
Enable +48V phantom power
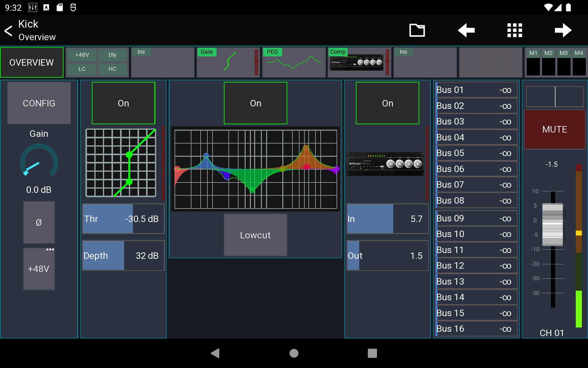point(39,269)
